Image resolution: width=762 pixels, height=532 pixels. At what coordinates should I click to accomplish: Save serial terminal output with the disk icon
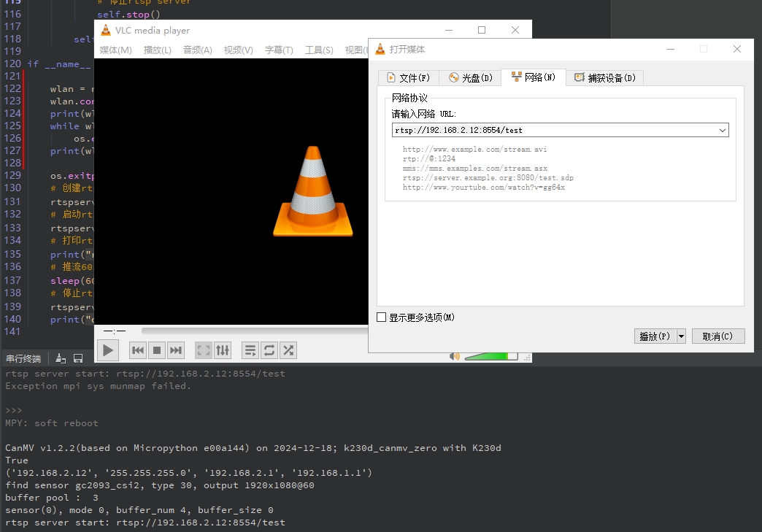78,358
